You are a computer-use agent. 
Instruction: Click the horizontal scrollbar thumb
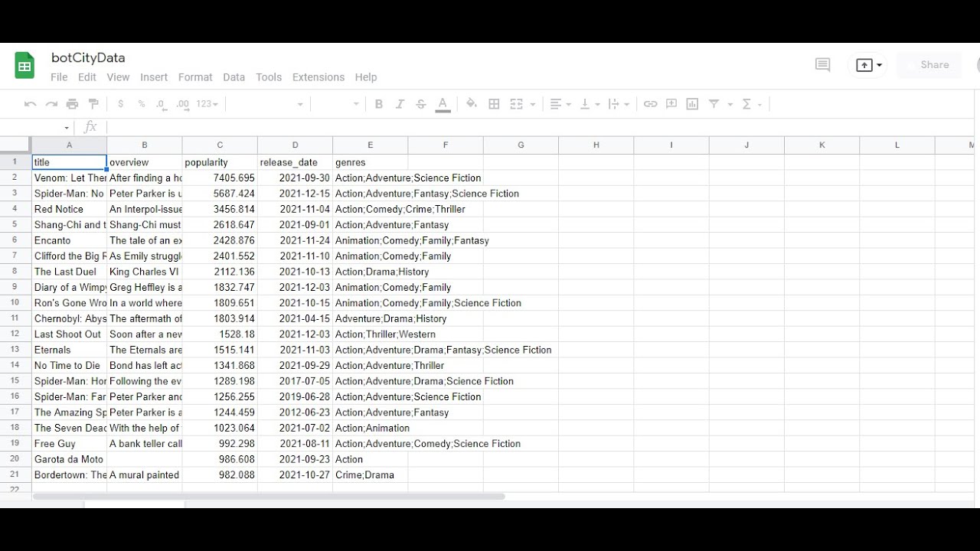pos(269,497)
